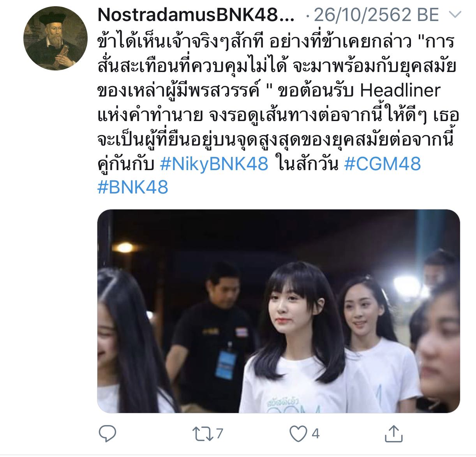Like the tweet with the heart icon

point(298,434)
